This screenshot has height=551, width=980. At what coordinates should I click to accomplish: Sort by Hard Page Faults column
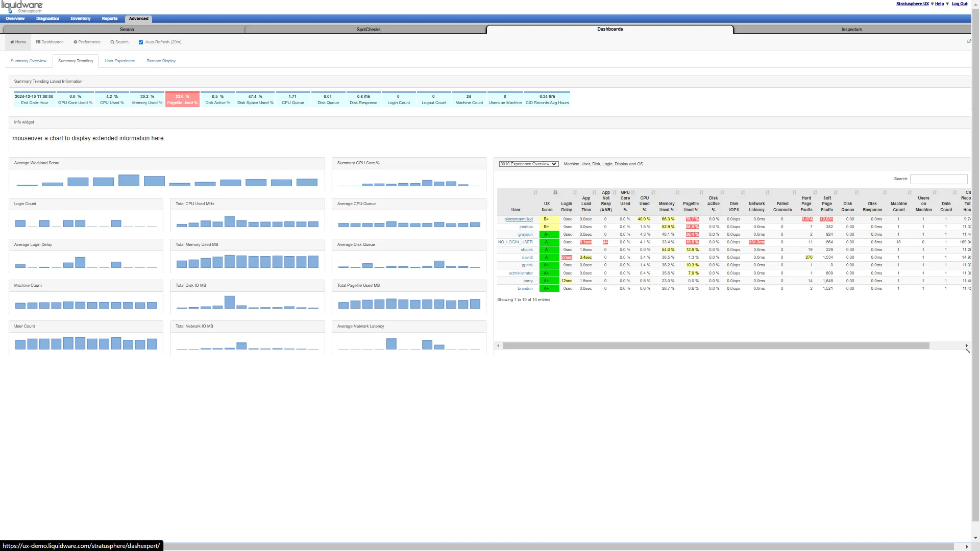tap(815, 192)
